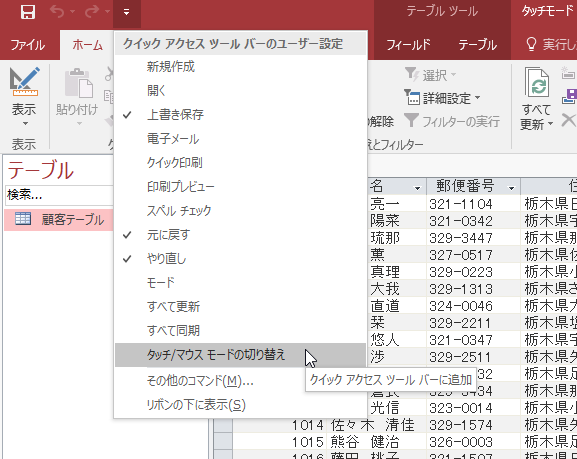Toggle 元に戻す checked menu item

[241, 234]
